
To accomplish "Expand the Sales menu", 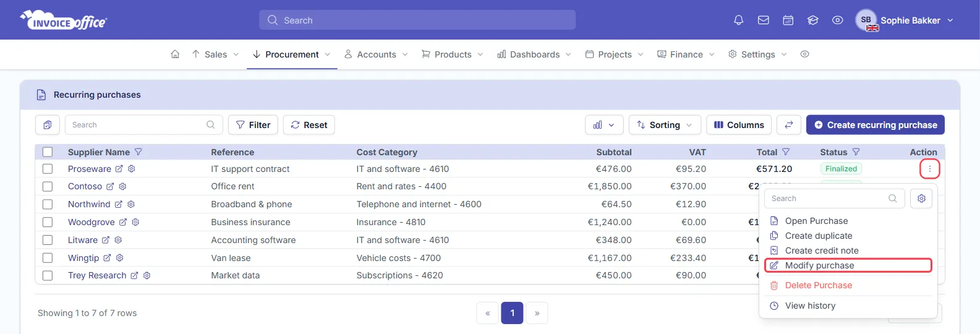I will point(215,54).
